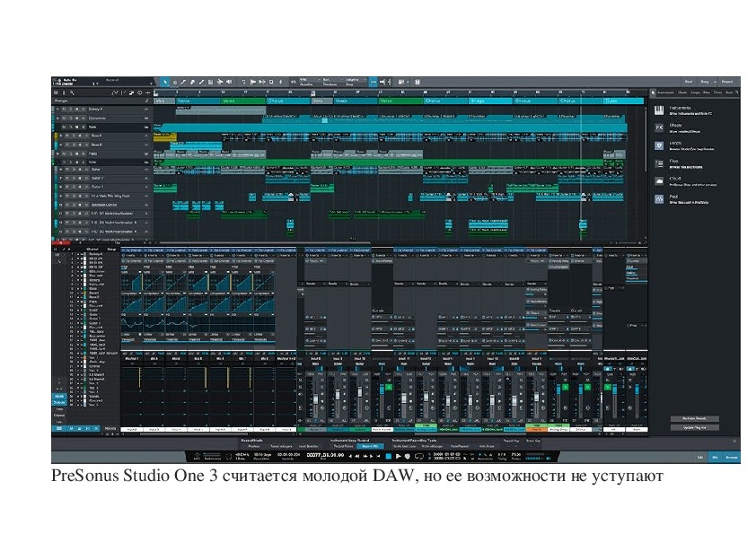
Task: Open the Pool browser icon
Action: point(659,198)
